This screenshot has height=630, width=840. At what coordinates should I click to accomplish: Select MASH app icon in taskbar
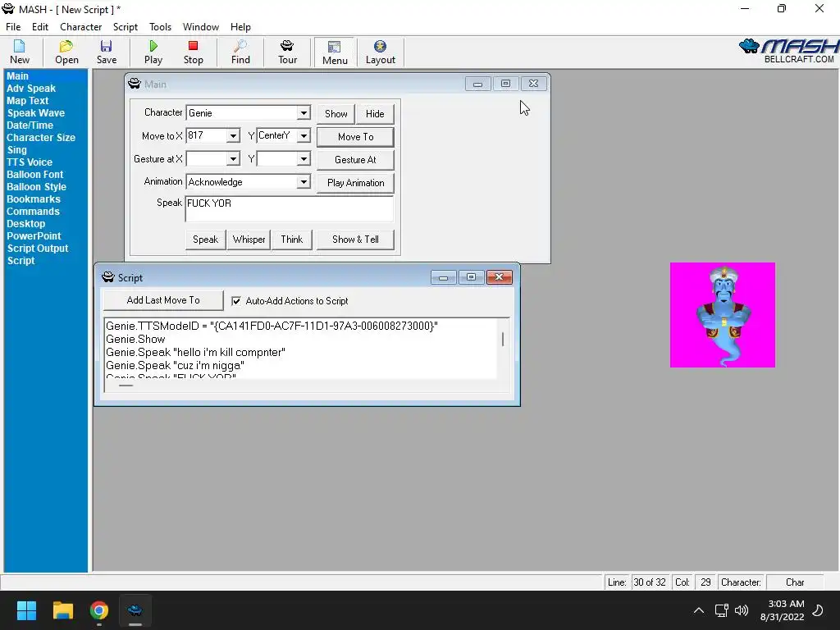pyautogui.click(x=135, y=610)
